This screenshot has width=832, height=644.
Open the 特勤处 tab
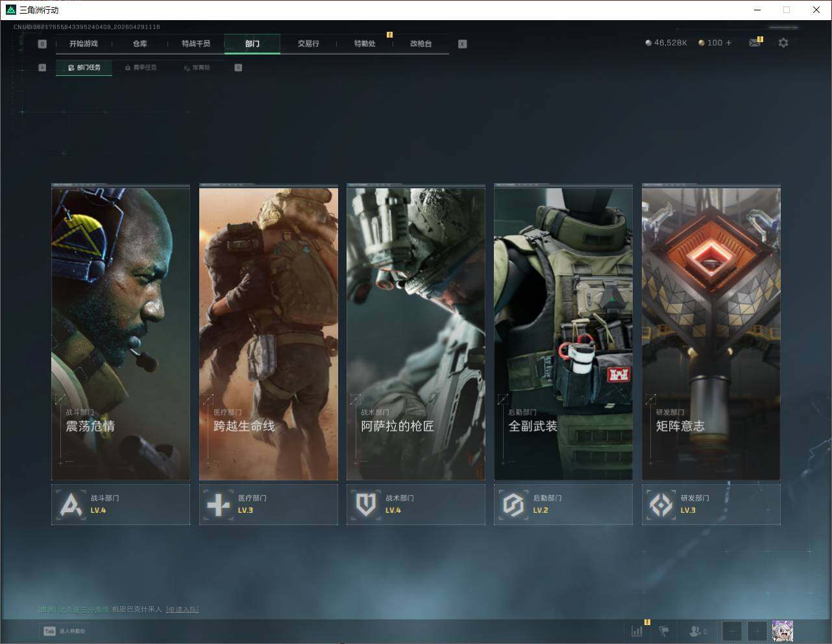coord(365,43)
